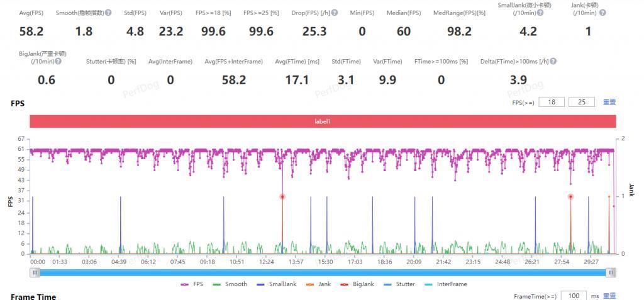Disable the Stutter series in the legend
The width and height of the screenshot is (644, 300).
(399, 284)
